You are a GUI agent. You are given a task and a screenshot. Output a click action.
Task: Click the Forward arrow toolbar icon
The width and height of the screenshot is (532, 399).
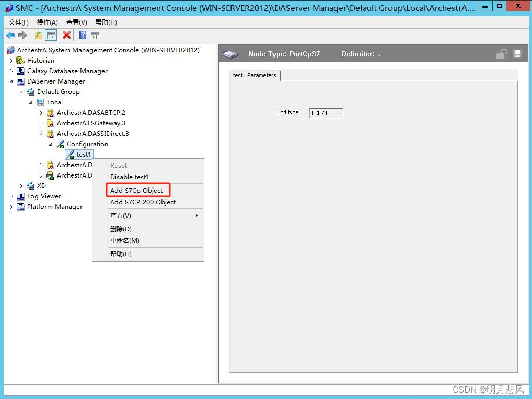point(22,36)
